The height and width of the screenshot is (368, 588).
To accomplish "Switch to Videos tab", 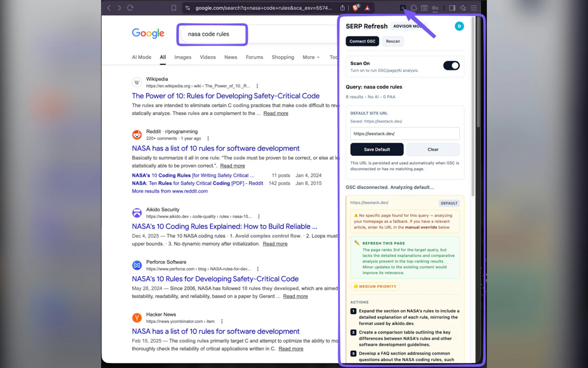I will [x=208, y=57].
